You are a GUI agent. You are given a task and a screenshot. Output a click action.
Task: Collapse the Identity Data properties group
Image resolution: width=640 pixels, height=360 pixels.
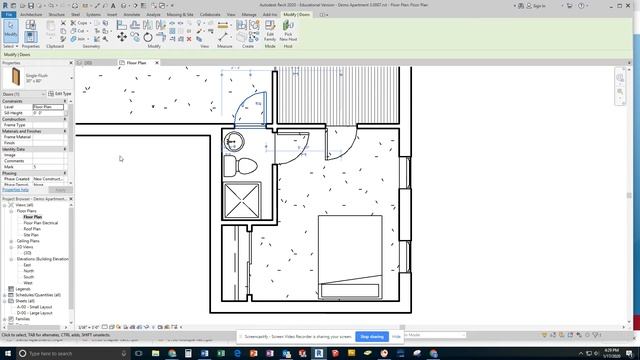(x=65, y=149)
